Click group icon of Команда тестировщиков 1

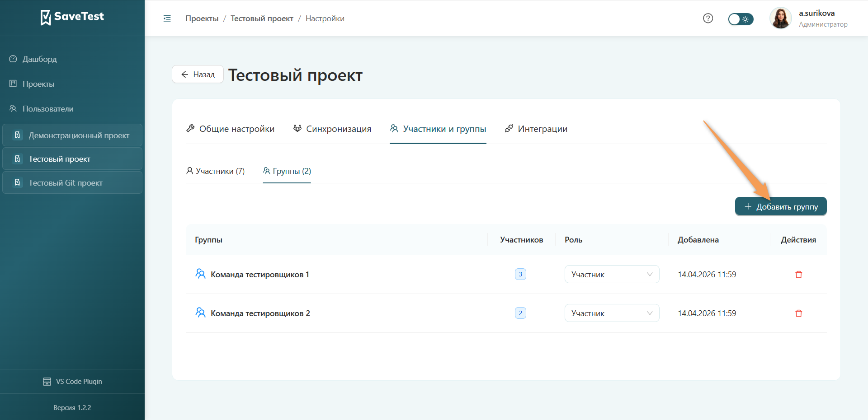[x=200, y=274]
